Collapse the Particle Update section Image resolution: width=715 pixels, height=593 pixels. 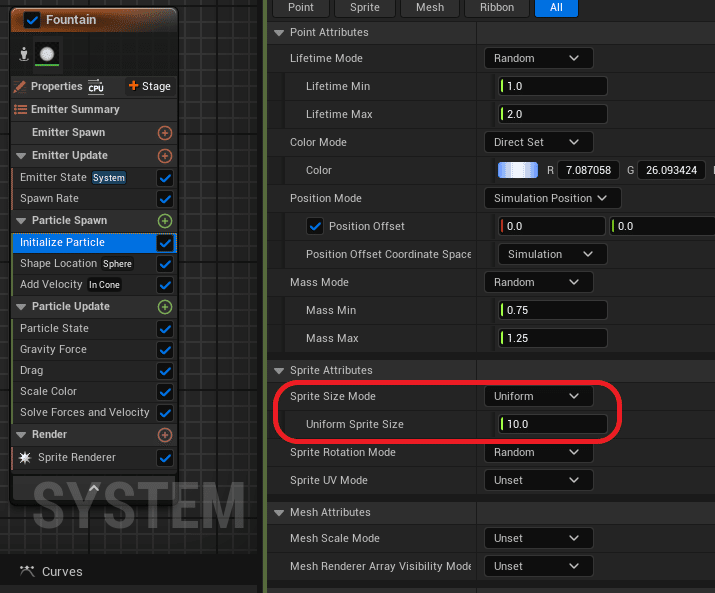[21, 307]
